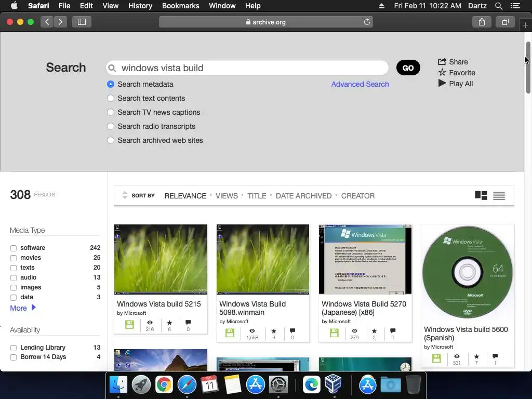Show the tab overview
532x399 pixels.
coord(505,22)
